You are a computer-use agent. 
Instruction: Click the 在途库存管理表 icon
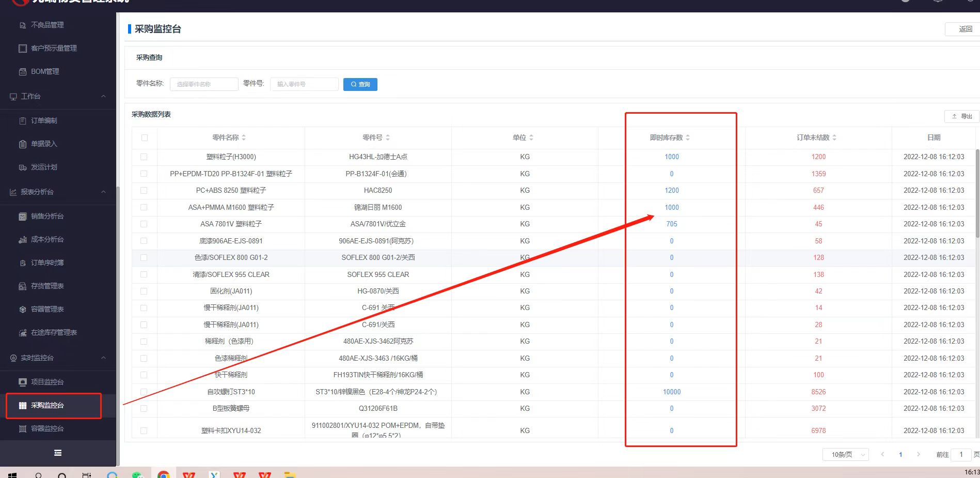[x=22, y=332]
